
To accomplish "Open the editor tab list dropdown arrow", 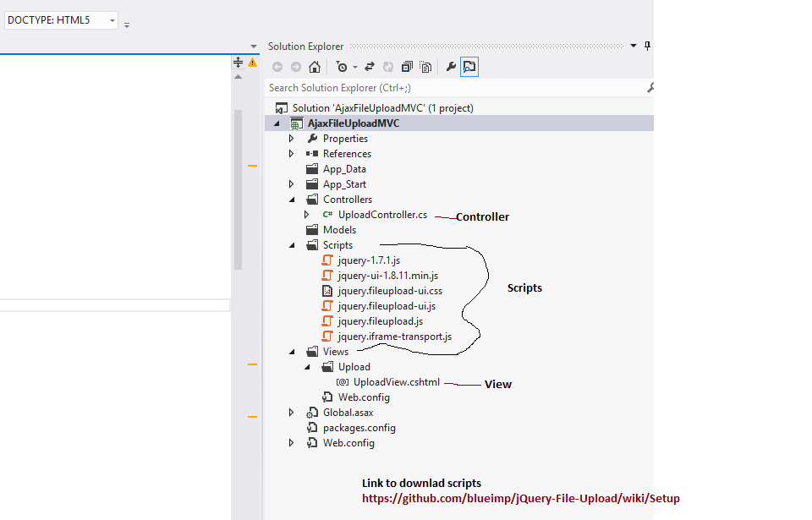I will (253, 47).
